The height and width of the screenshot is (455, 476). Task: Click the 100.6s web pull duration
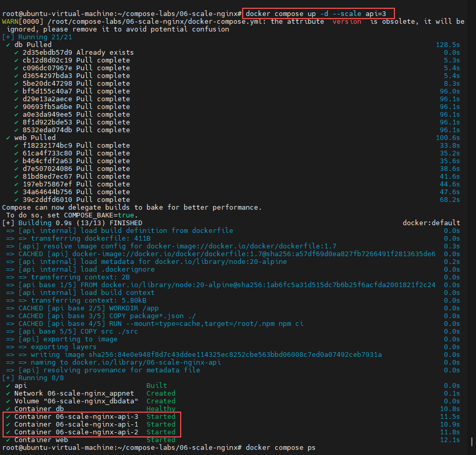tap(448, 137)
